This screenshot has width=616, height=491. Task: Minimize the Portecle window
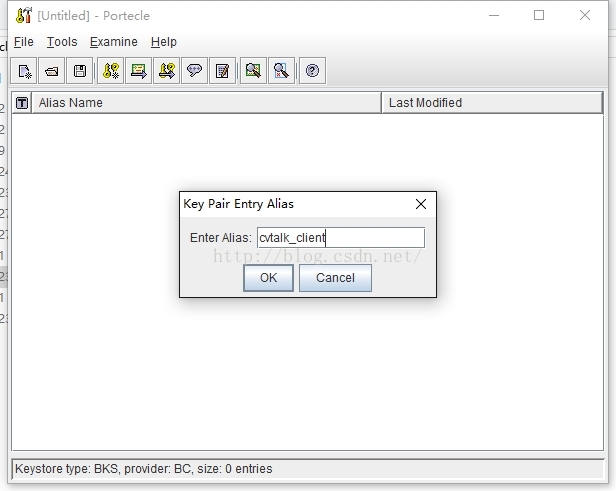click(494, 16)
